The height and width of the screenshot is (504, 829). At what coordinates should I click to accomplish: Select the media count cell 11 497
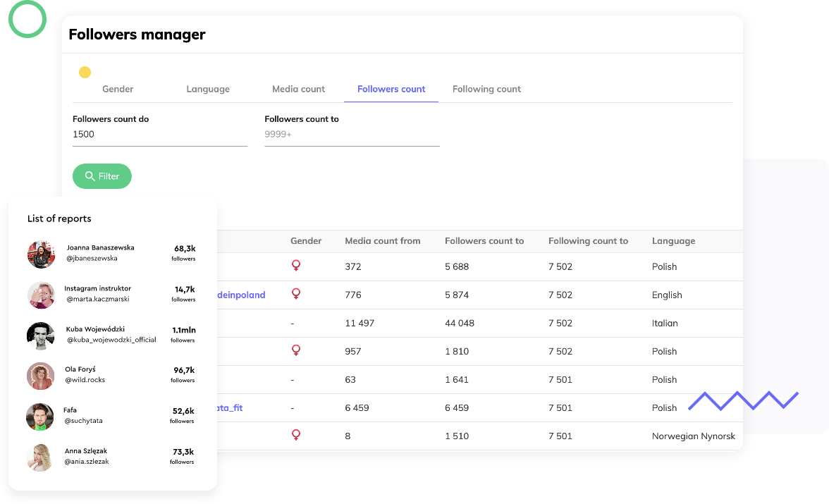pyautogui.click(x=360, y=323)
